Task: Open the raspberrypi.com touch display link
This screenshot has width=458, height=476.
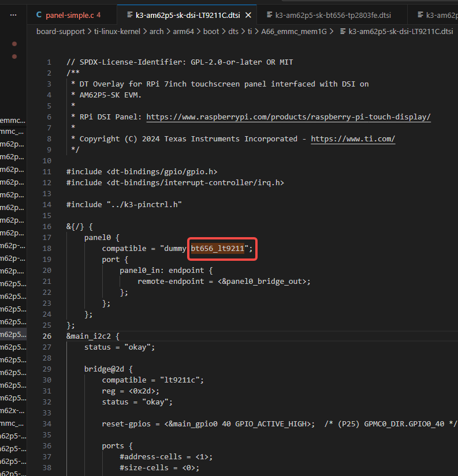Action: pyautogui.click(x=288, y=117)
